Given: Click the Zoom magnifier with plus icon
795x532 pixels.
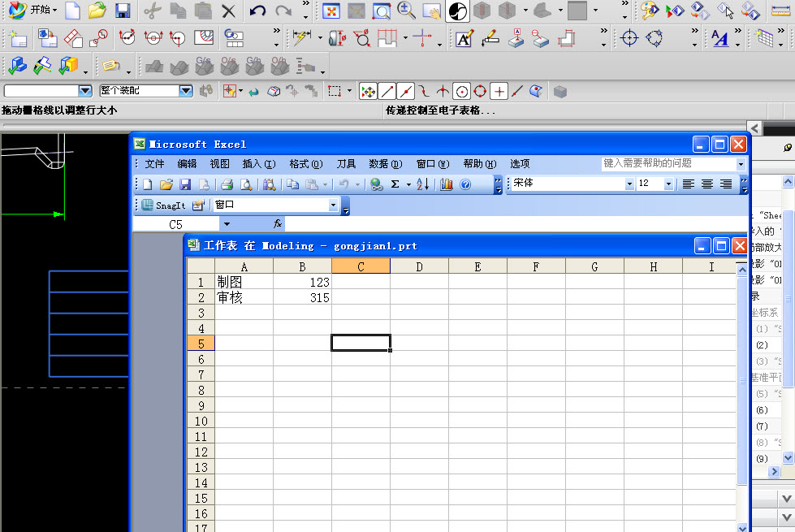Looking at the screenshot, I should point(406,10).
